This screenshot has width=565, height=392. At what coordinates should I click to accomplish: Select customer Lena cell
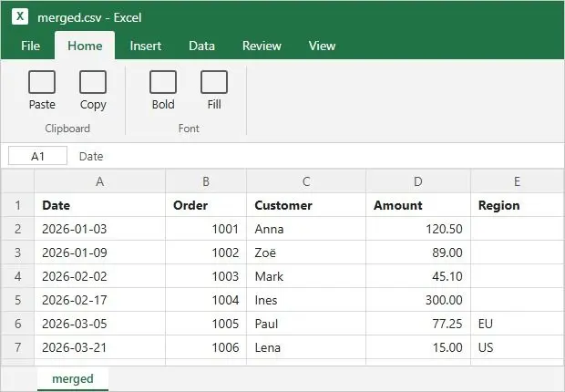[306, 347]
